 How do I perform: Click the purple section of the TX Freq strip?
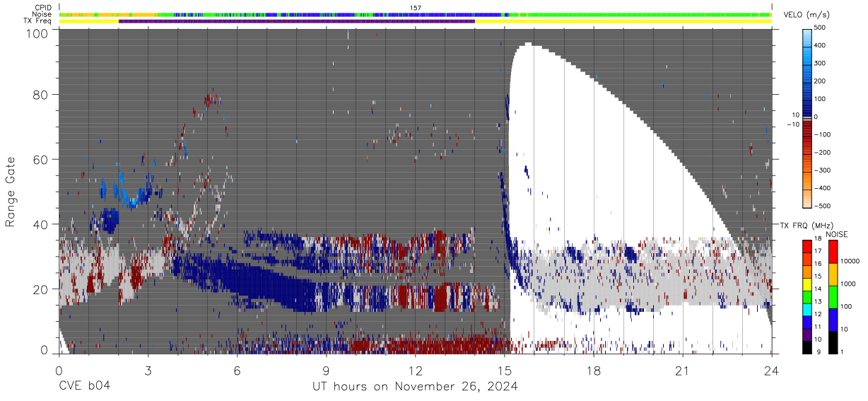[297, 21]
